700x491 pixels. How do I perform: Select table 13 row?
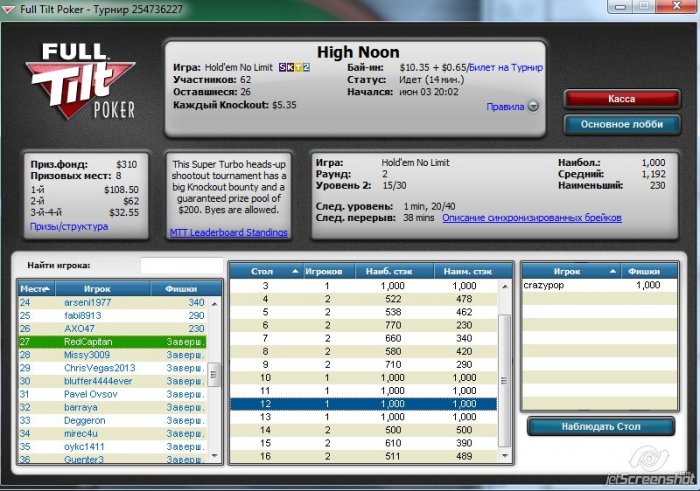(364, 417)
